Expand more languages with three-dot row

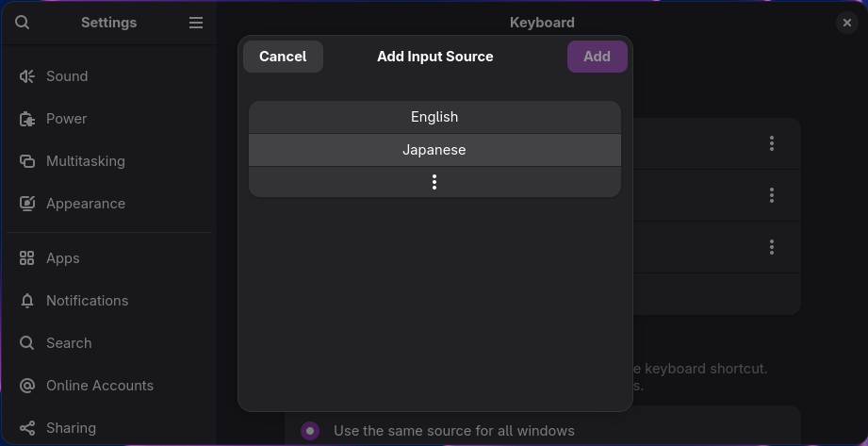(434, 182)
